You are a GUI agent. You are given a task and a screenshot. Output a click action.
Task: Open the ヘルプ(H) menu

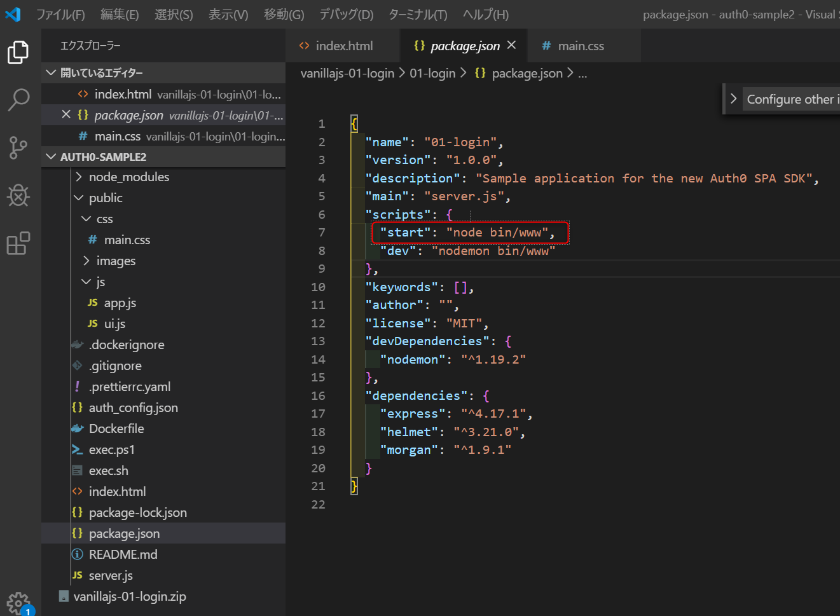[486, 14]
